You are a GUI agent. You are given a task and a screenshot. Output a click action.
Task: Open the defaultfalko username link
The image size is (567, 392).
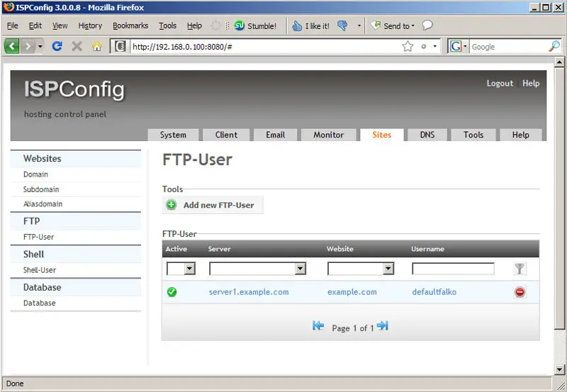click(434, 292)
